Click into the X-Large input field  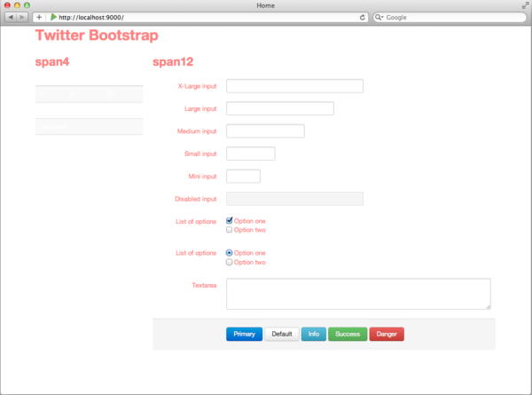point(294,86)
